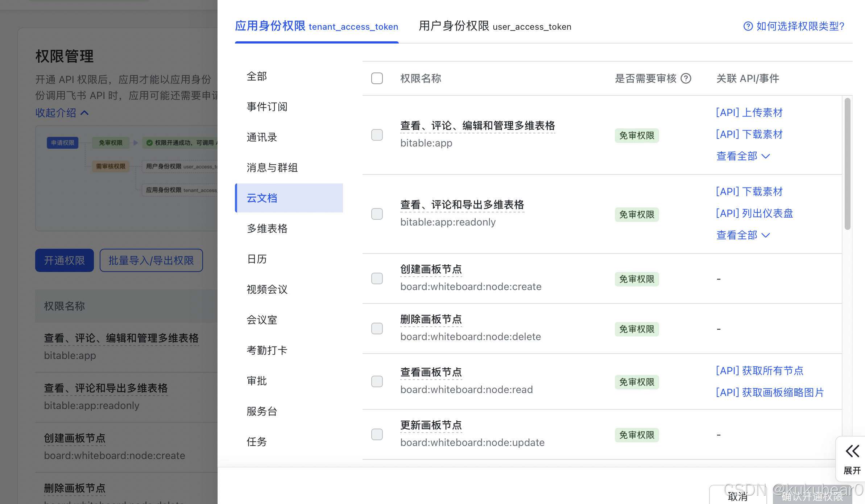Click 确认开通权限 confirm button
Screen dimensions: 865x504
tap(812, 496)
